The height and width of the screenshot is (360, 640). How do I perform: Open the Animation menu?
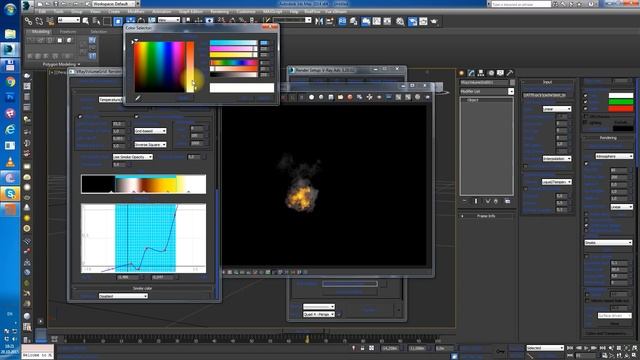click(162, 12)
